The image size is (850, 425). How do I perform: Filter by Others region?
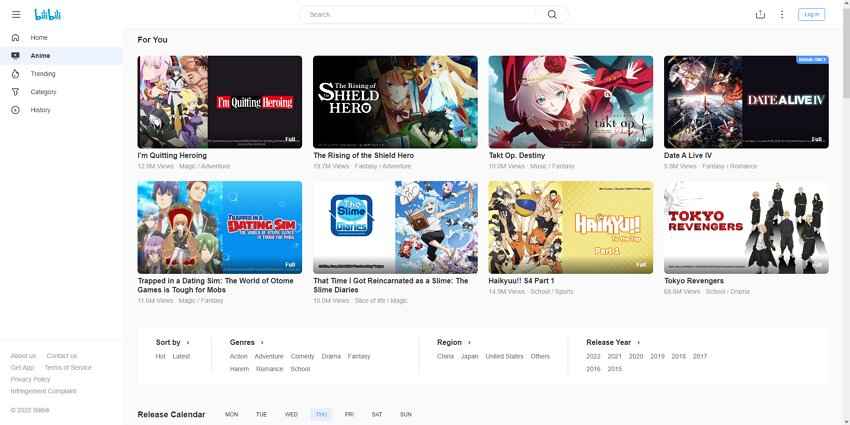pyautogui.click(x=540, y=356)
